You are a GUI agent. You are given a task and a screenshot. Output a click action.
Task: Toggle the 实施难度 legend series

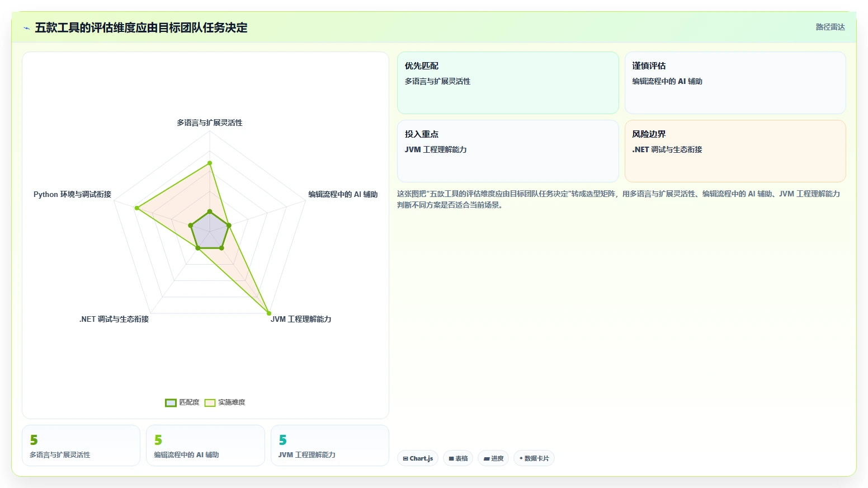pyautogui.click(x=225, y=402)
